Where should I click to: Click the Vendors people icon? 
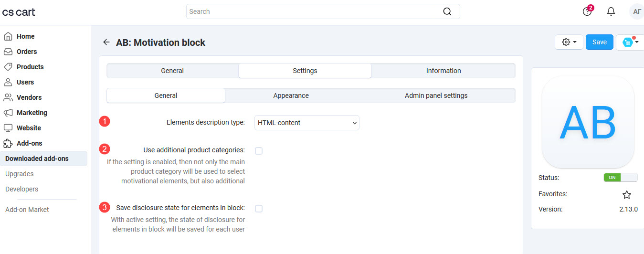click(x=8, y=97)
